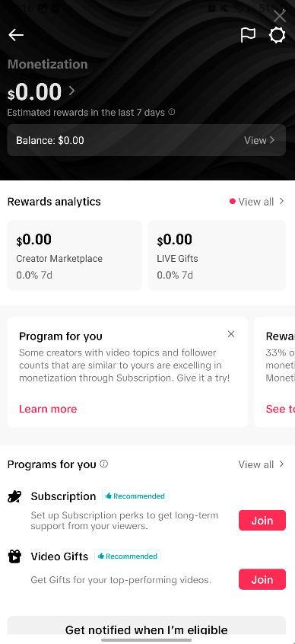Viewport: 295px width, 644px height.
Task: Expand Programs for you View all
Action: pyautogui.click(x=262, y=464)
